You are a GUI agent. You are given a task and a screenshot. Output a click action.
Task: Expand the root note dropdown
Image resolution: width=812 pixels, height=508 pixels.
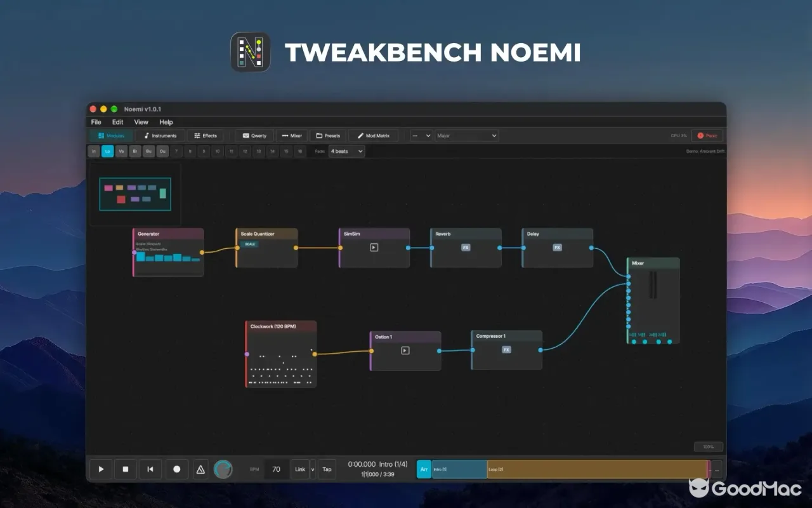(x=421, y=135)
